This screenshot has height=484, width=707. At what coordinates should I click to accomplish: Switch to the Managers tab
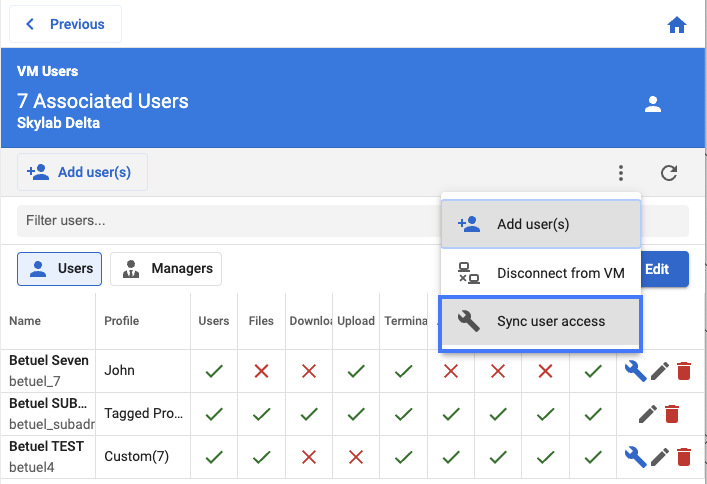166,268
